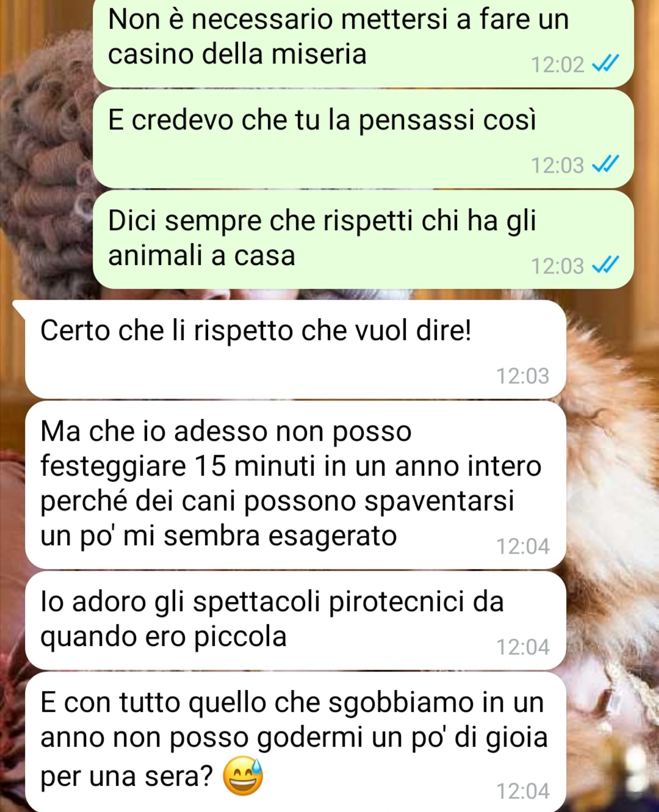Select the 'Certo che li rispetto' message bubble
Image resolution: width=659 pixels, height=812 pixels.
pyautogui.click(x=295, y=350)
